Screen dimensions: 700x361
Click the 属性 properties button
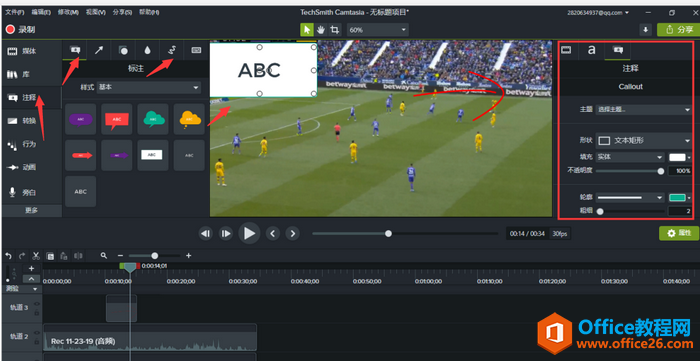679,233
